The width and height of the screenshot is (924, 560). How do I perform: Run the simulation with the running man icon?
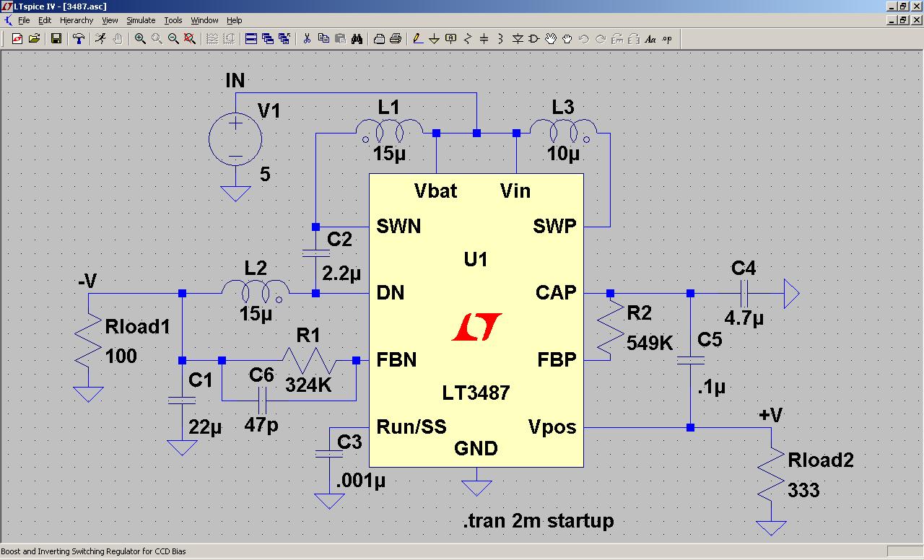[100, 39]
